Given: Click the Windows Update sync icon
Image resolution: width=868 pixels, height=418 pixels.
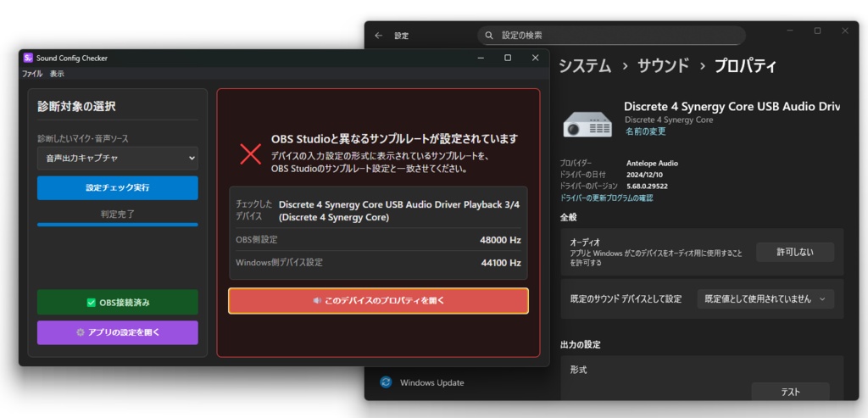Looking at the screenshot, I should 386,382.
